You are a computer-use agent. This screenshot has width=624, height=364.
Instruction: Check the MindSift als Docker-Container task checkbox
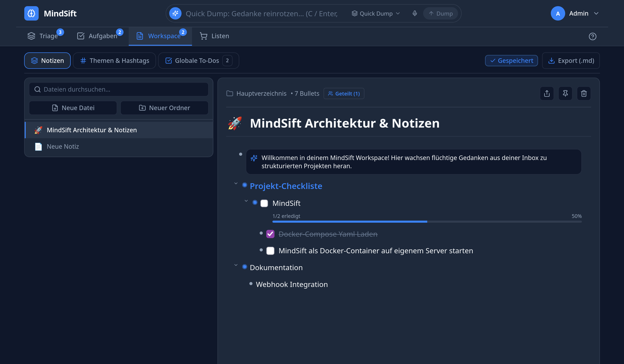click(x=270, y=251)
